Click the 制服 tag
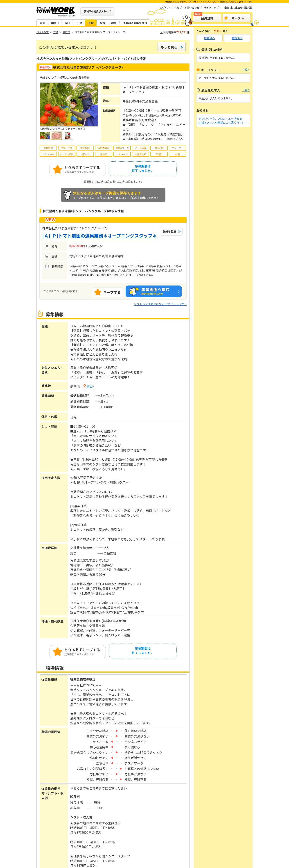Screen dimensions: 289x868 (178, 154)
